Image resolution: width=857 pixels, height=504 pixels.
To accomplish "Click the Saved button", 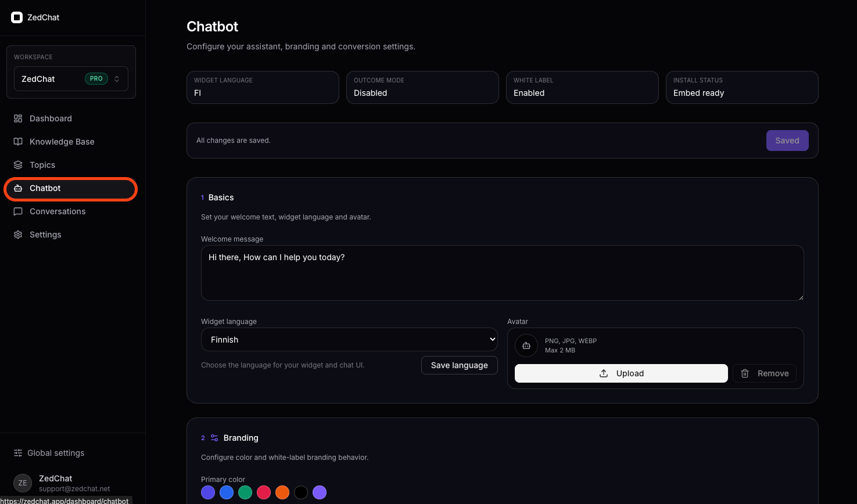I will (x=787, y=141).
